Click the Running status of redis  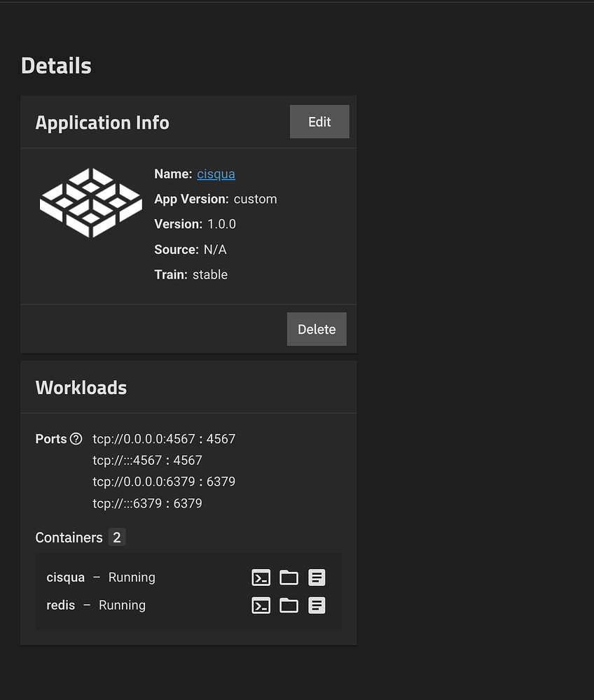[122, 605]
